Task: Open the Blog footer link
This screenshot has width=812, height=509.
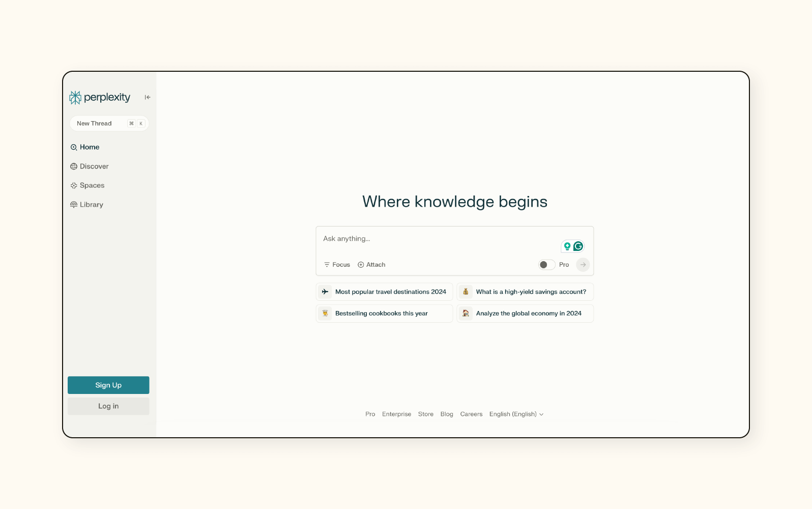Action: tap(447, 414)
